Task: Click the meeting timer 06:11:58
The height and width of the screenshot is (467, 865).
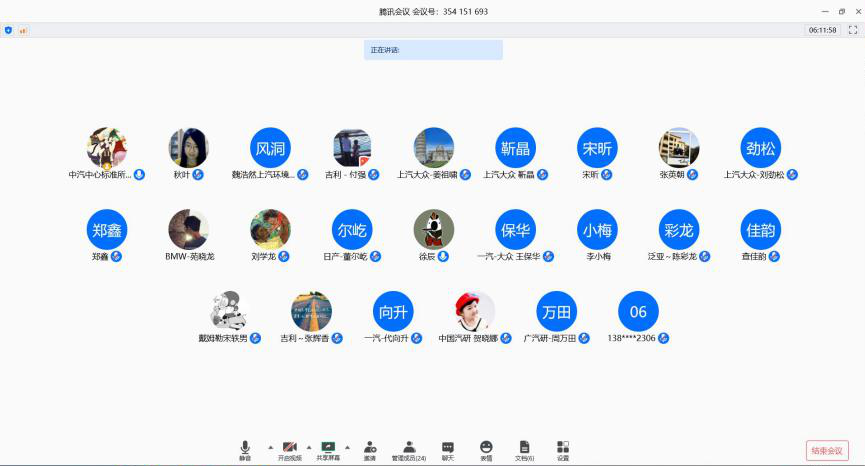Action: 821,30
